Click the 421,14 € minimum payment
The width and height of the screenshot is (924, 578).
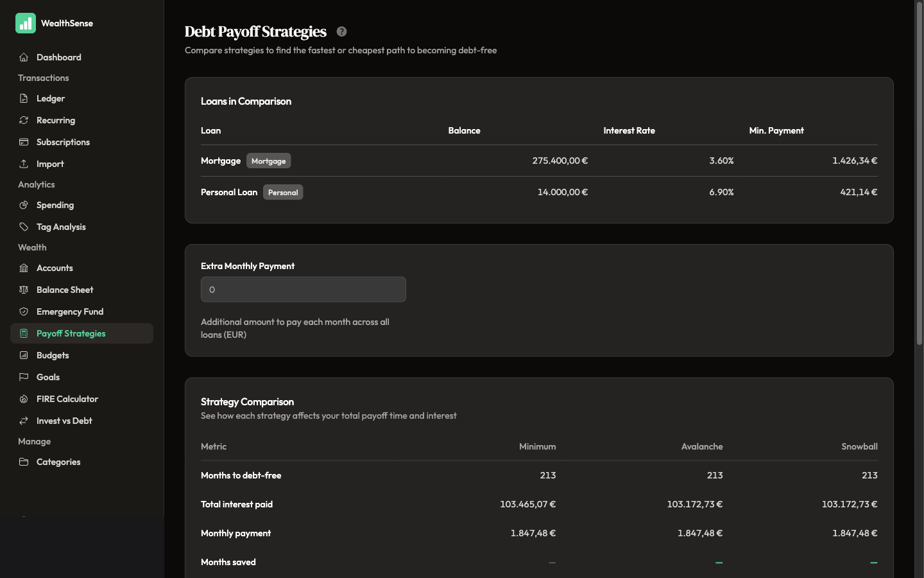(859, 192)
